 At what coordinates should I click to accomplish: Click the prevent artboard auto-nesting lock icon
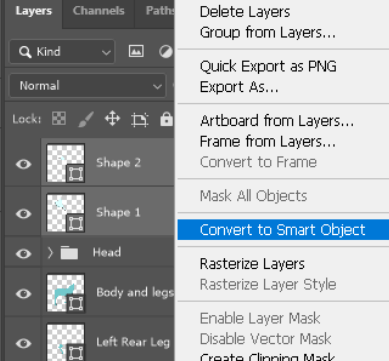(x=139, y=119)
